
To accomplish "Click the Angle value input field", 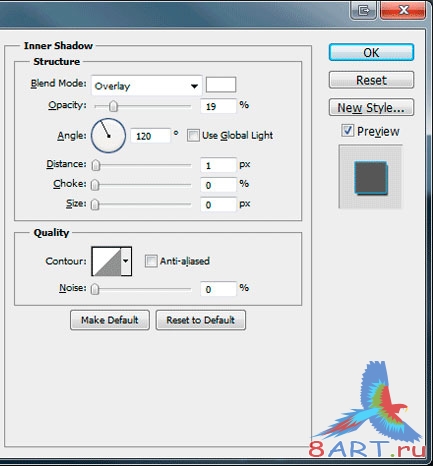I will [x=150, y=136].
